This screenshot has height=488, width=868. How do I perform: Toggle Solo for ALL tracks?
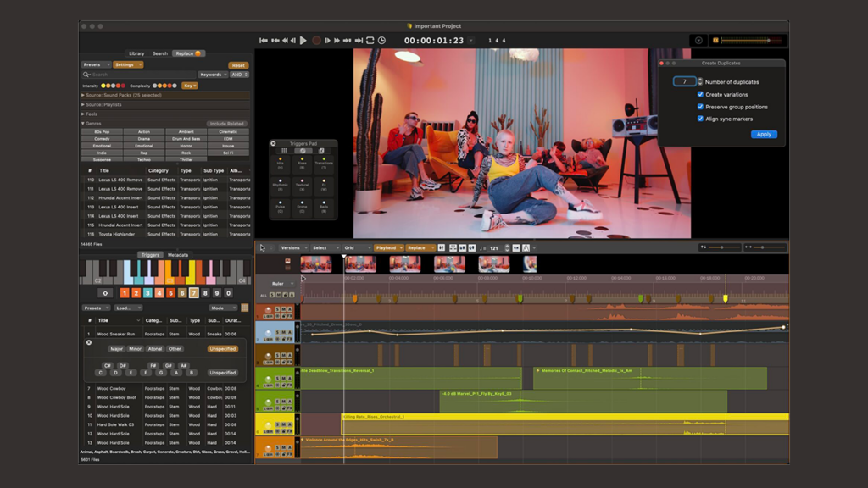(x=272, y=295)
